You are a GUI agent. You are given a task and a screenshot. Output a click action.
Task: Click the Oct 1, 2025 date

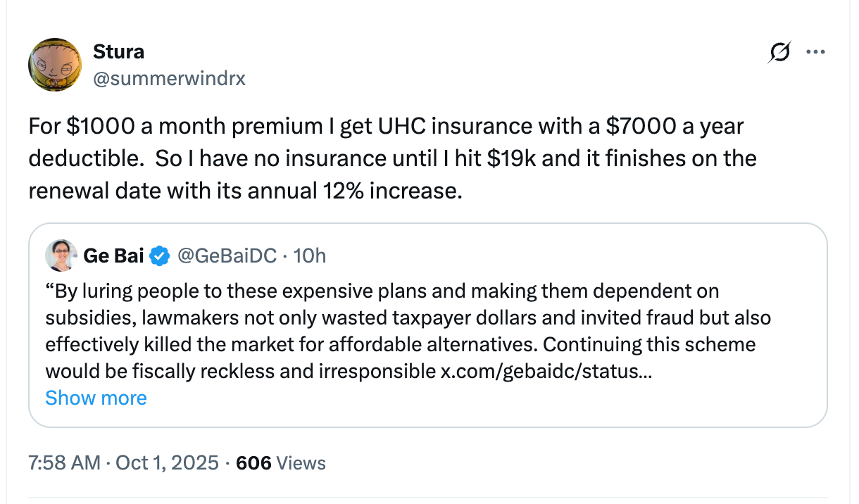(x=166, y=462)
